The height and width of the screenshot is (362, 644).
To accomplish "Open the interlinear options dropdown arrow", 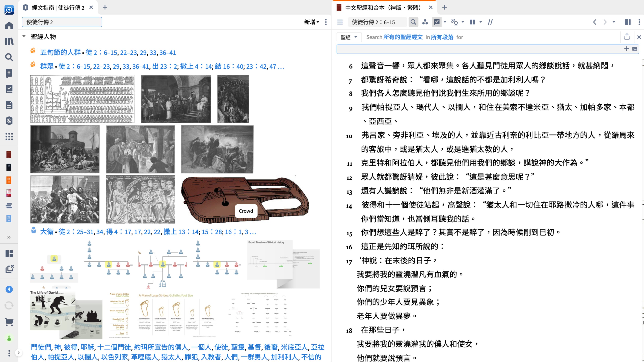I will coord(463,22).
